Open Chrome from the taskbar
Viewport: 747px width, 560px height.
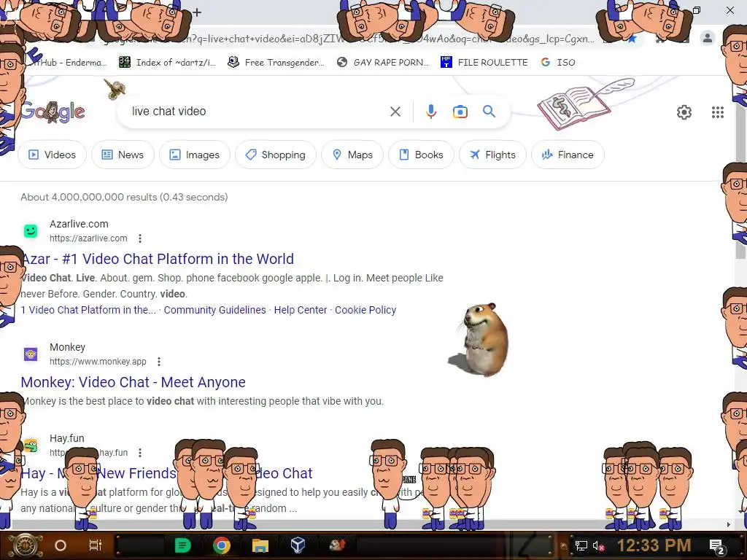[x=222, y=545]
